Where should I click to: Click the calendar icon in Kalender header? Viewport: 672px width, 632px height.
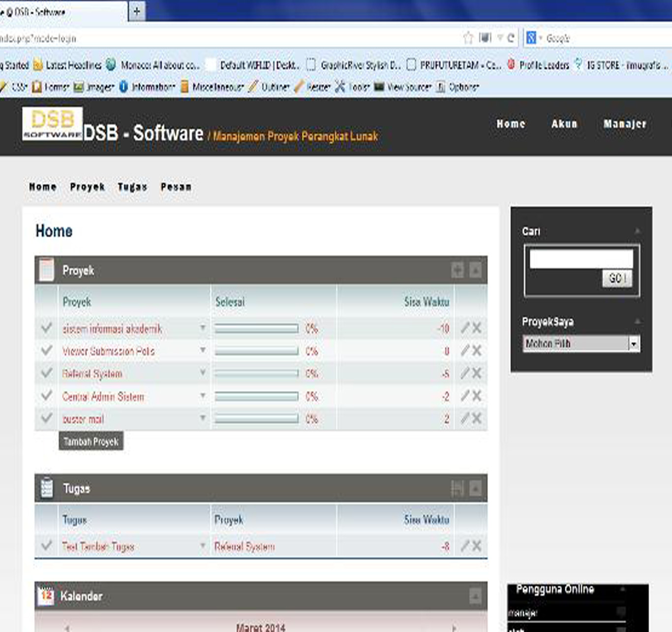point(46,596)
